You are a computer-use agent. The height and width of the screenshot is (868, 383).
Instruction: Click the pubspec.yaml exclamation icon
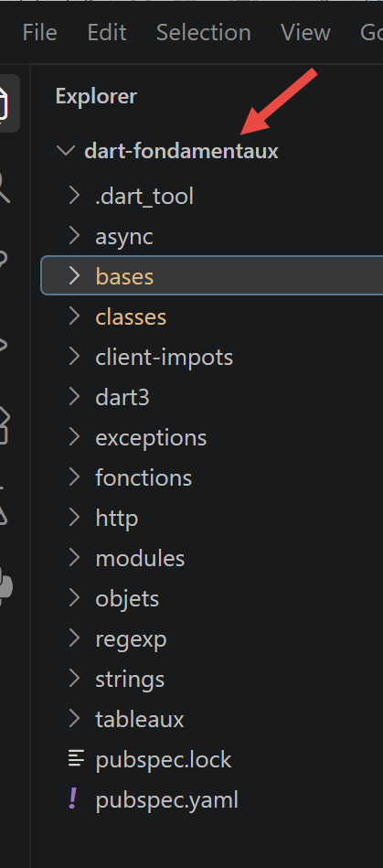point(73,799)
